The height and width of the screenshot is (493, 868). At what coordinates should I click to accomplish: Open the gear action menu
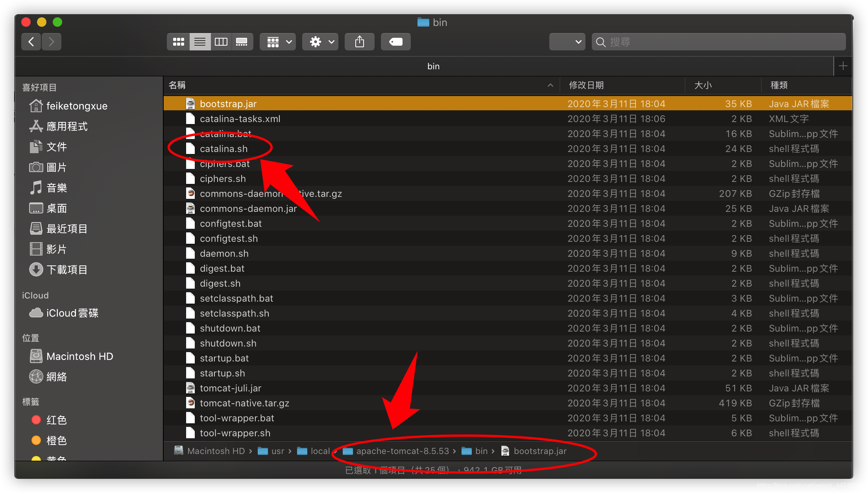click(x=321, y=42)
